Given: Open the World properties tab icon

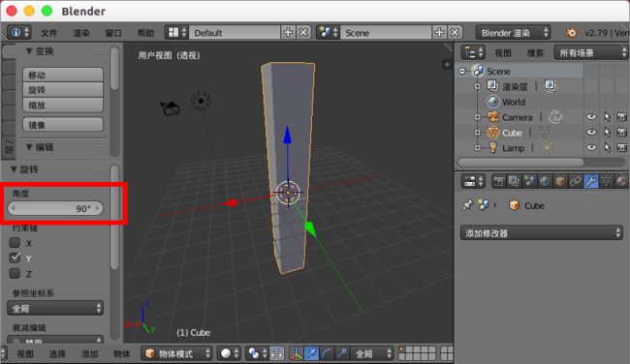Looking at the screenshot, I should click(x=545, y=181).
